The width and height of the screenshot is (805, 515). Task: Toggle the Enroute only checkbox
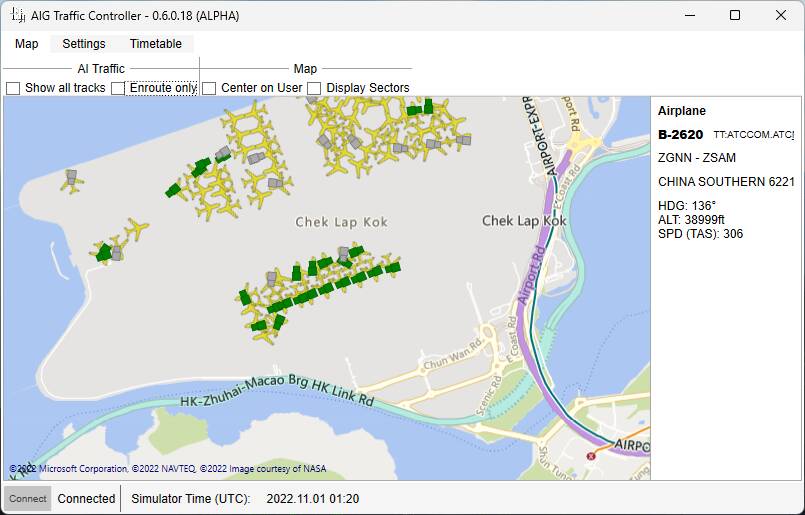pyautogui.click(x=118, y=88)
